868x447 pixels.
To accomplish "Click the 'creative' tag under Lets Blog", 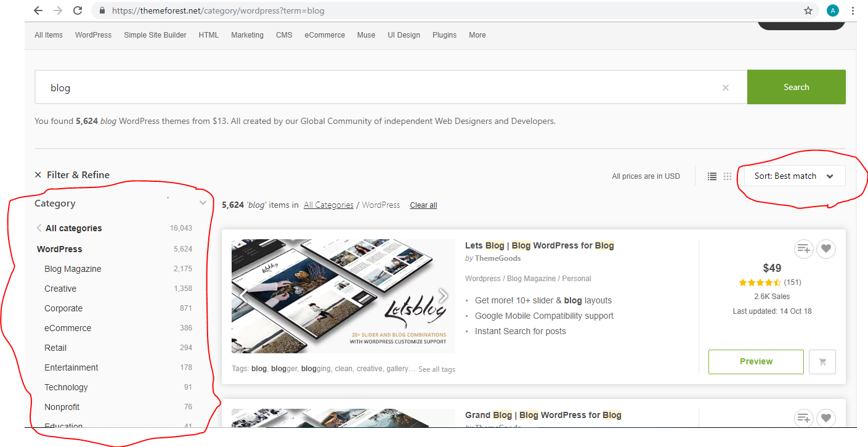I will pyautogui.click(x=370, y=369).
